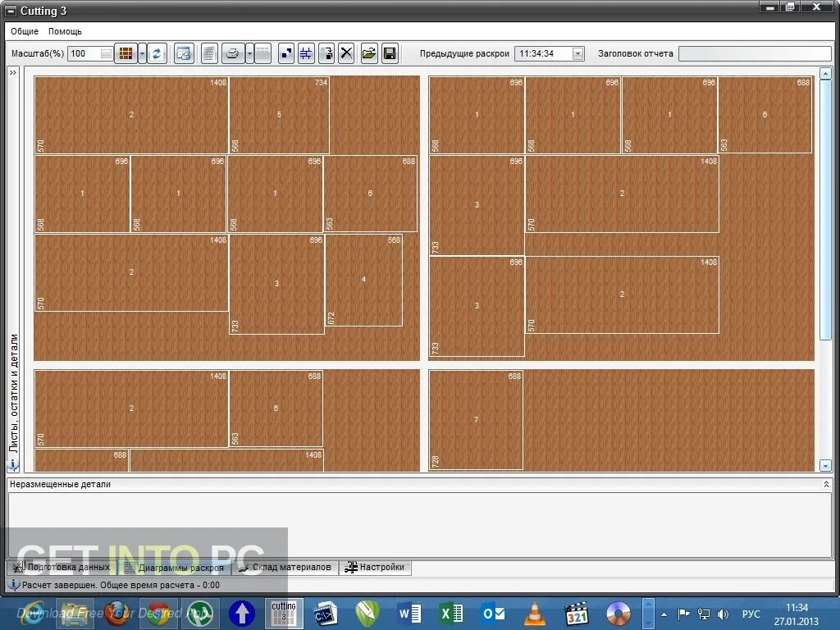Open the system tray volume icon
840x630 pixels.
click(x=723, y=614)
